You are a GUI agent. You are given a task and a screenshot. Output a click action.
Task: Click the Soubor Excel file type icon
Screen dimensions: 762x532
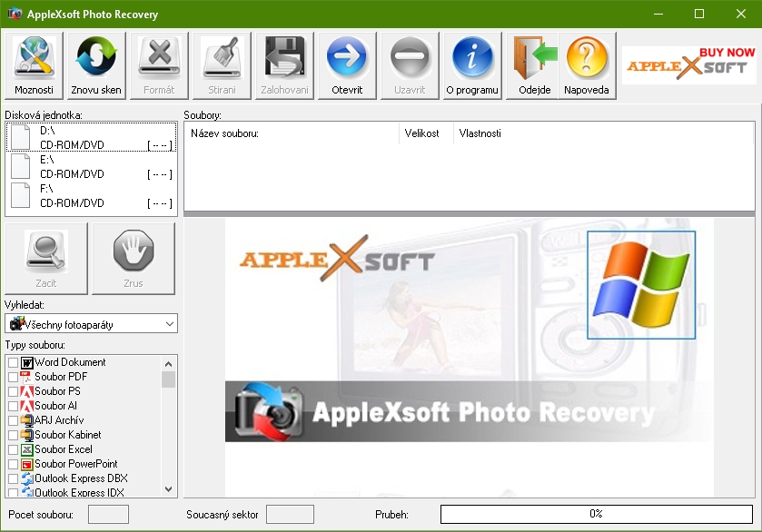(26, 450)
